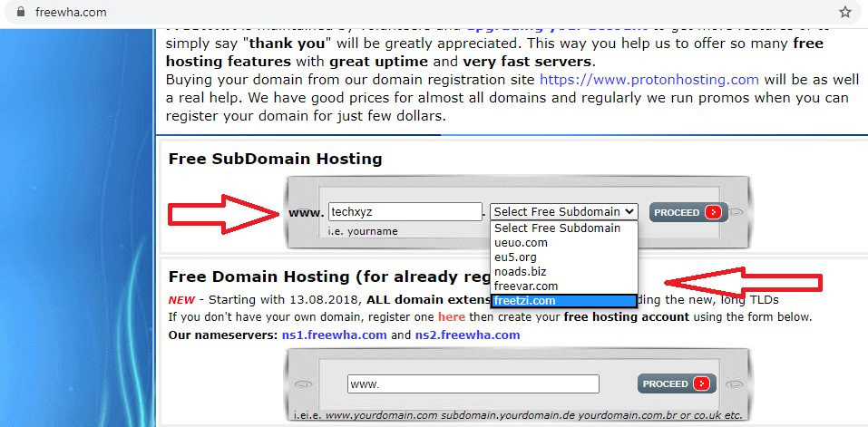Select freevar.com from the subdomain list
This screenshot has height=427, width=868.
click(x=563, y=286)
